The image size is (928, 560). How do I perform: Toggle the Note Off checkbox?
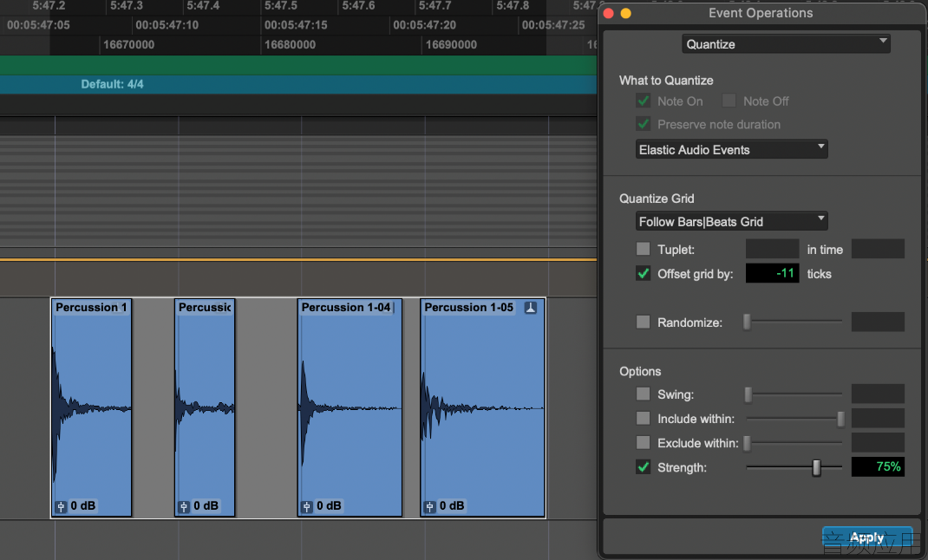729,101
